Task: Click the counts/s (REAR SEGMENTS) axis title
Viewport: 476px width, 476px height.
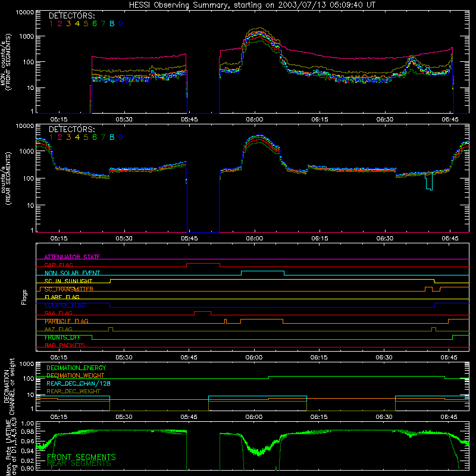Action: click(6, 178)
